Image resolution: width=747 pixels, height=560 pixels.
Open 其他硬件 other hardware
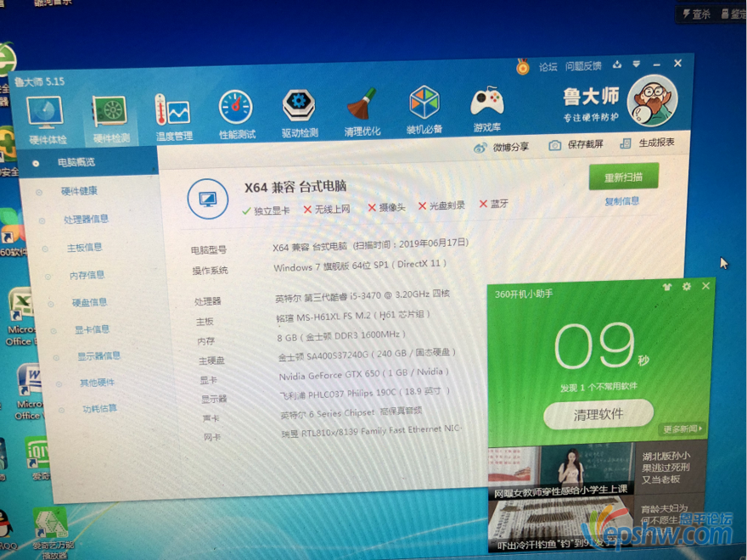click(x=97, y=383)
